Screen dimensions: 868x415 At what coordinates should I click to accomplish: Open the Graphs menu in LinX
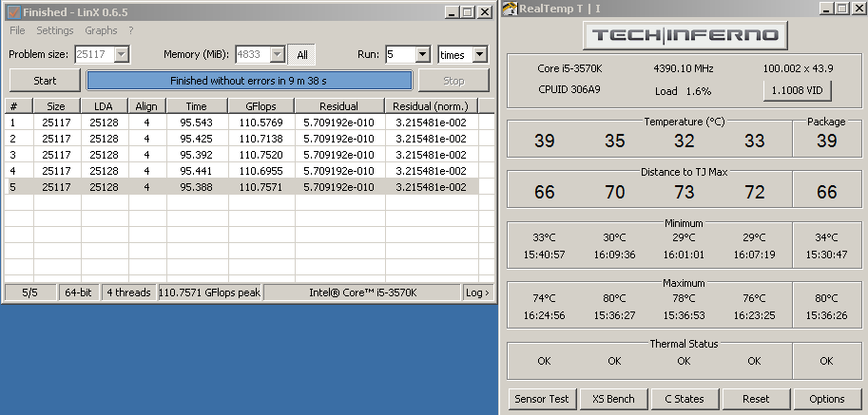pyautogui.click(x=101, y=30)
